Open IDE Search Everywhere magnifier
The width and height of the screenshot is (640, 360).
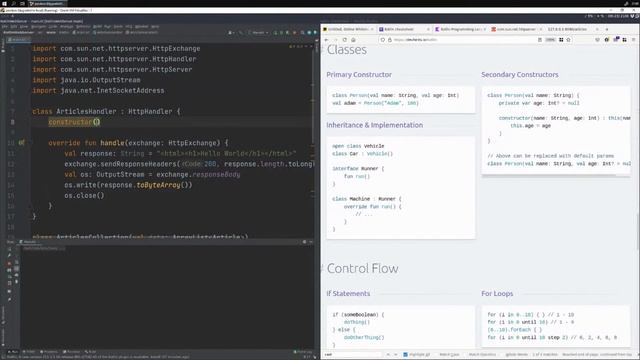tap(302, 33)
